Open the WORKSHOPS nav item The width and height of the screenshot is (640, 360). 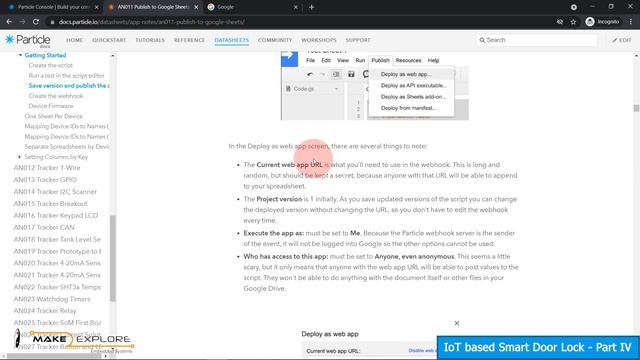tap(319, 40)
